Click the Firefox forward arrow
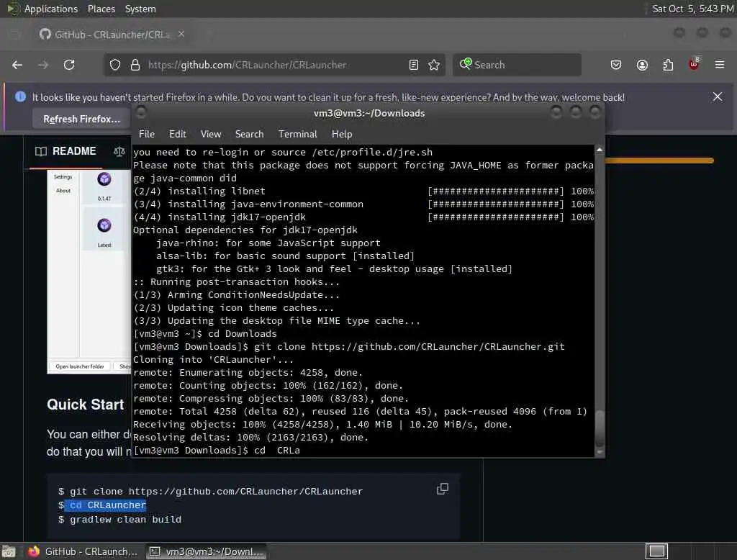Image resolution: width=737 pixels, height=560 pixels. (x=43, y=65)
